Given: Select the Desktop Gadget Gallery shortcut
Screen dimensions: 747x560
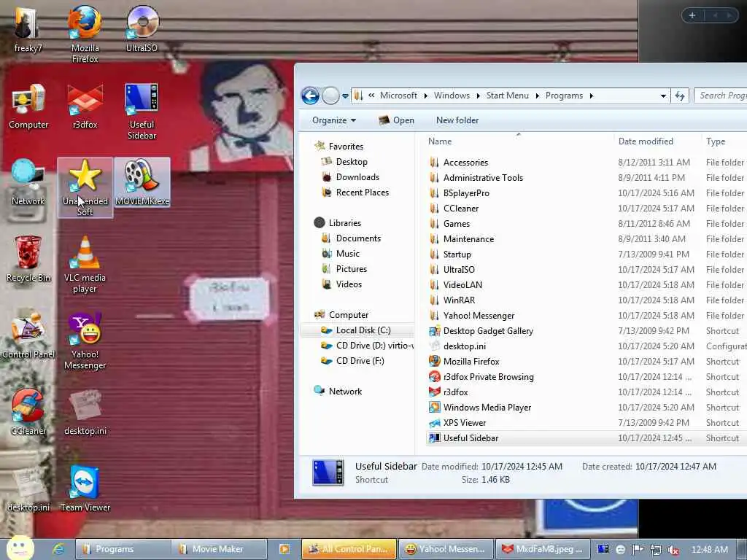Looking at the screenshot, I should click(x=586, y=331).
